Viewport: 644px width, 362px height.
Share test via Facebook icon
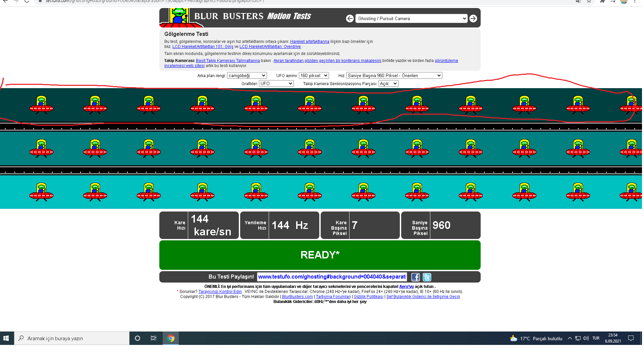(415, 277)
